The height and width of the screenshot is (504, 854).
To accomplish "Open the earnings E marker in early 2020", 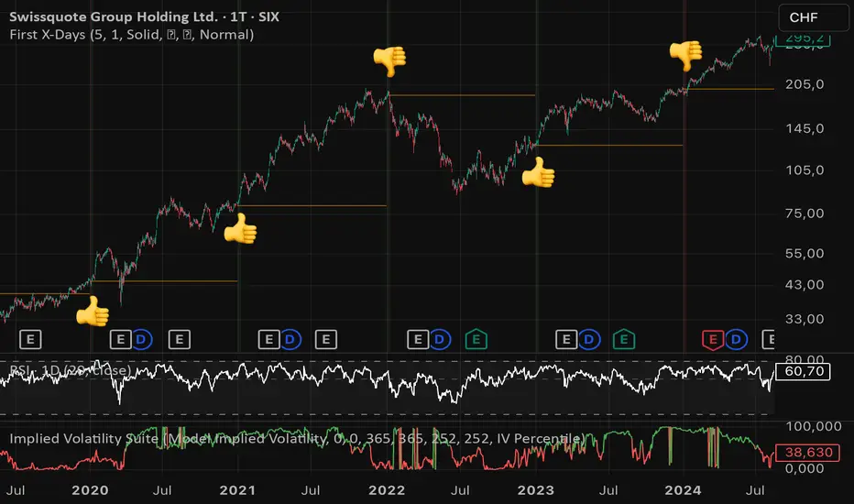I will click(x=120, y=339).
